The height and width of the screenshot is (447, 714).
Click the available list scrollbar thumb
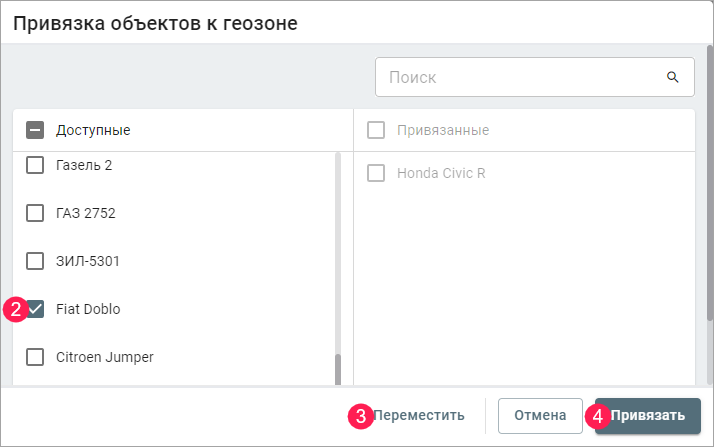tap(338, 368)
